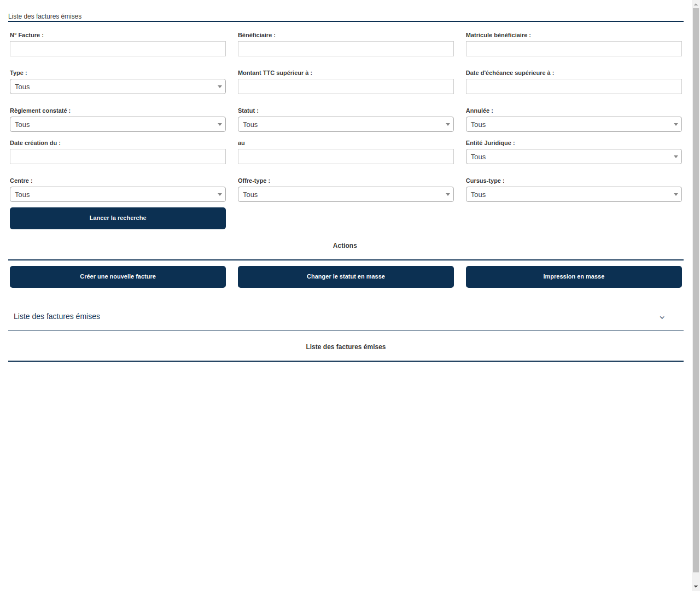Screen dimensions: 700x591
Task: Open the Offre-type dropdown
Action: 346,194
